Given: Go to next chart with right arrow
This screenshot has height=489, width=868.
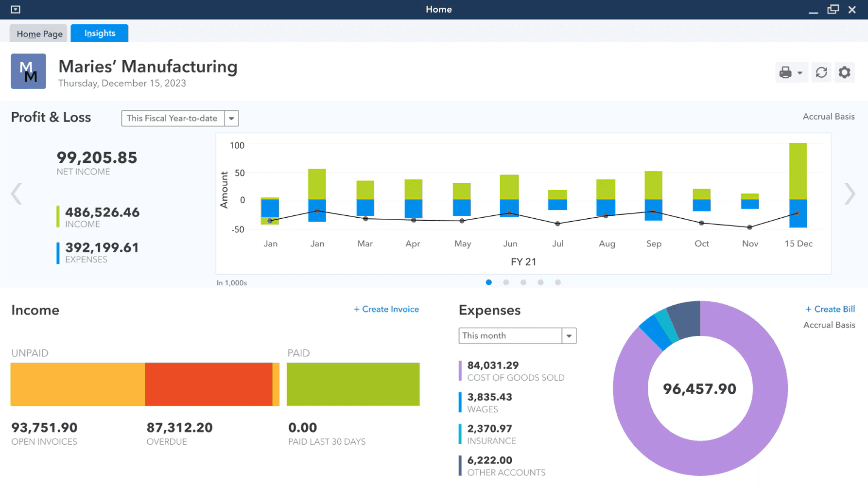Looking at the screenshot, I should coord(850,194).
